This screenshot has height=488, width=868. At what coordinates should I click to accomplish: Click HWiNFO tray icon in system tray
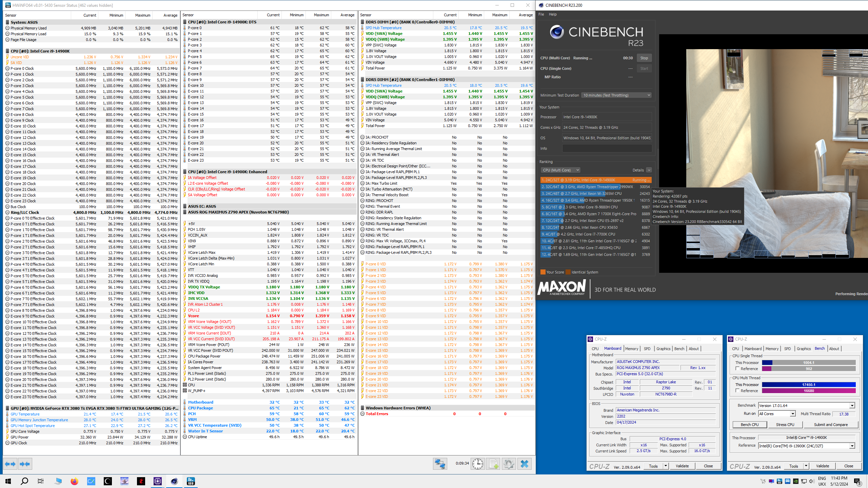(780, 481)
